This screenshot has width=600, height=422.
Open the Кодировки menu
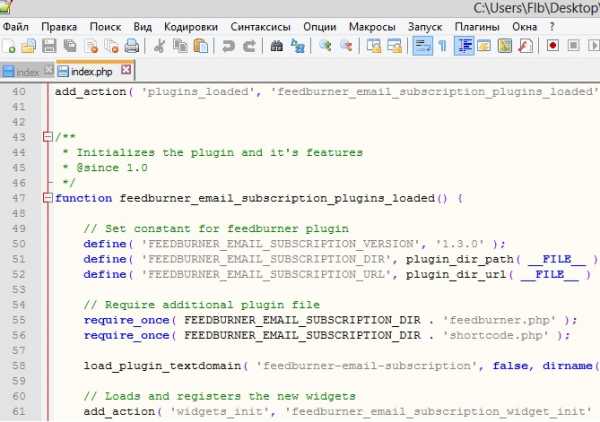coord(188,25)
